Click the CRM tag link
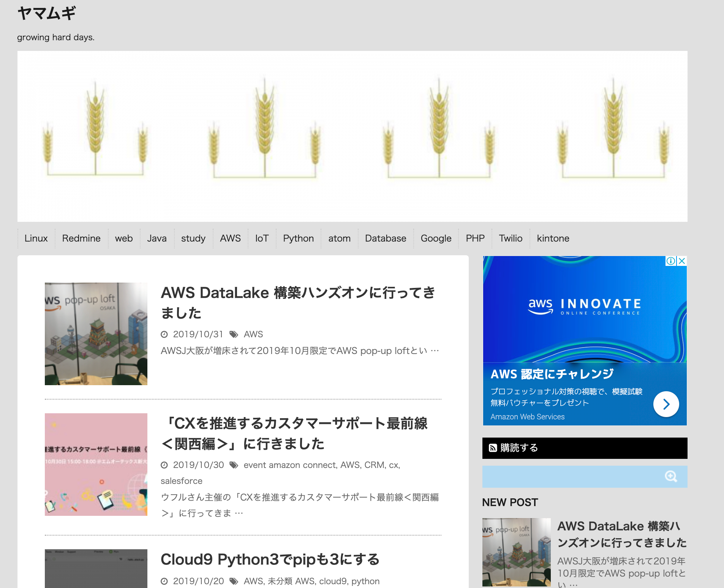 374,465
